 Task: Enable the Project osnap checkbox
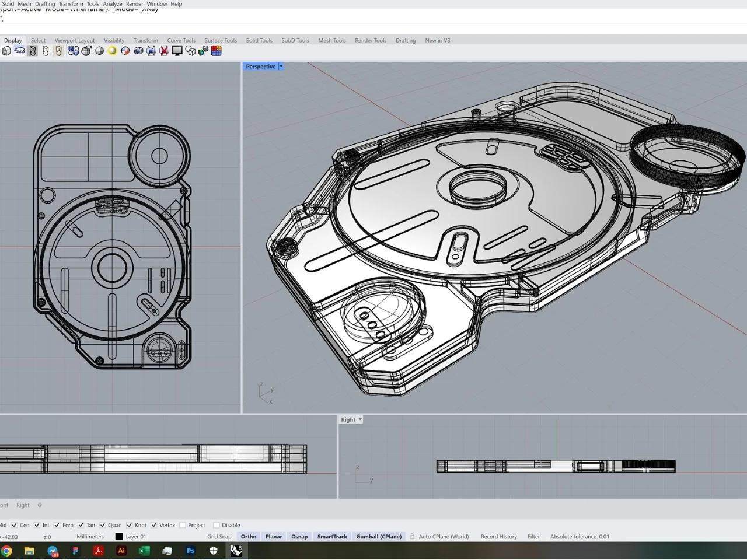183,525
